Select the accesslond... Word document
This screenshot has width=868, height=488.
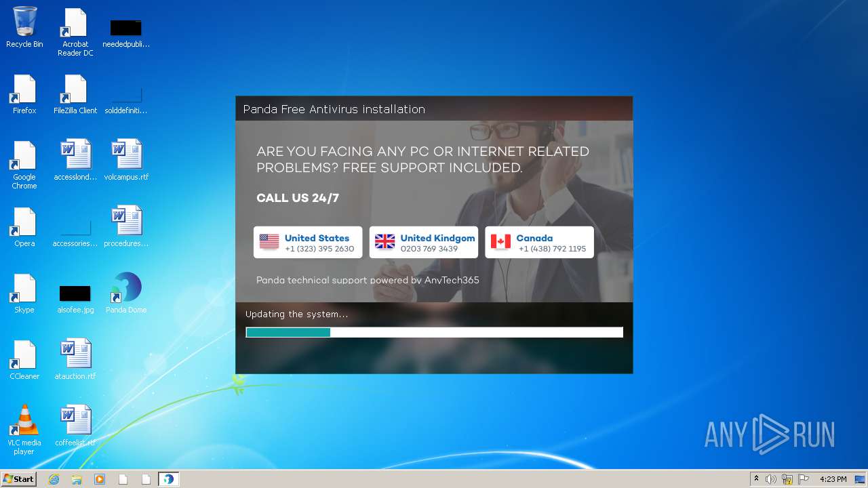[75, 160]
